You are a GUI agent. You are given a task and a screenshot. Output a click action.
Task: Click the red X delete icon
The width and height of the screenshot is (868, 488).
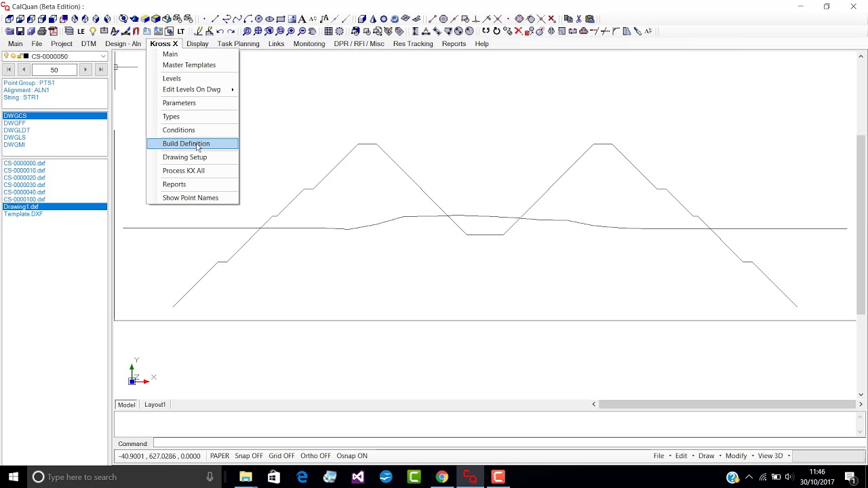[519, 31]
